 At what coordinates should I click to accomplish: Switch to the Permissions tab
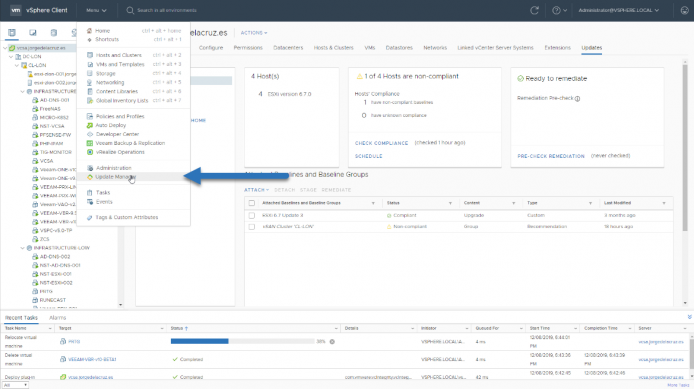coord(248,48)
